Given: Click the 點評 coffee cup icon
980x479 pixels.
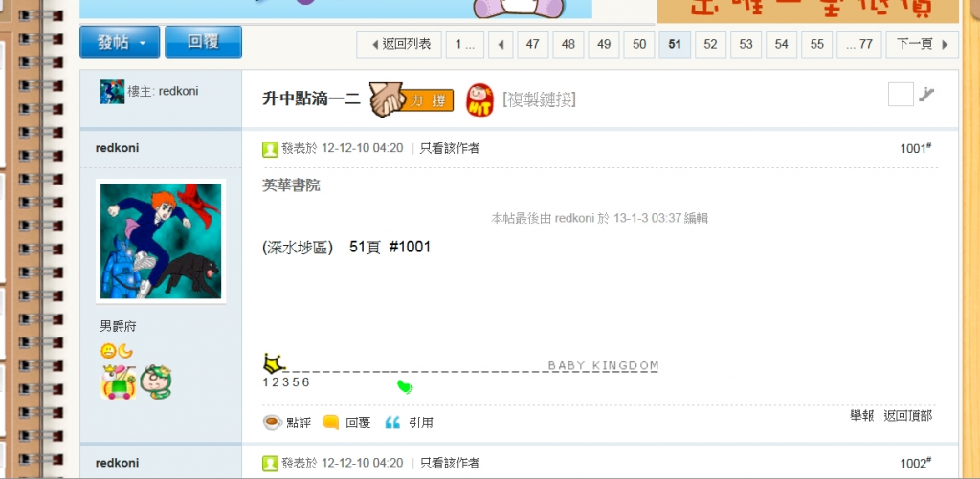Looking at the screenshot, I should click(x=272, y=423).
